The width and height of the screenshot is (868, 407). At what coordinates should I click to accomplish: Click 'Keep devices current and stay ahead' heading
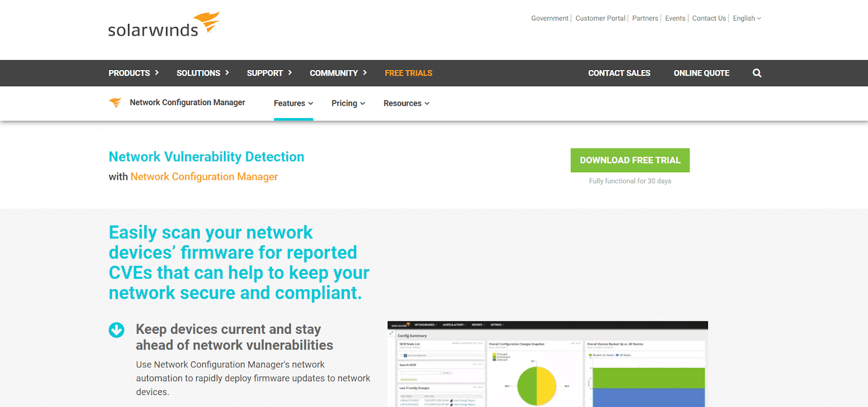(234, 337)
